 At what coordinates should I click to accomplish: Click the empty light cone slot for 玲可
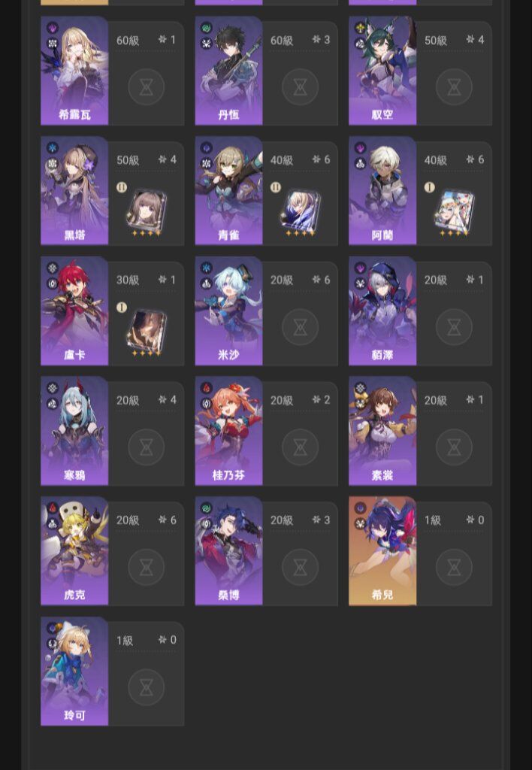click(x=147, y=687)
